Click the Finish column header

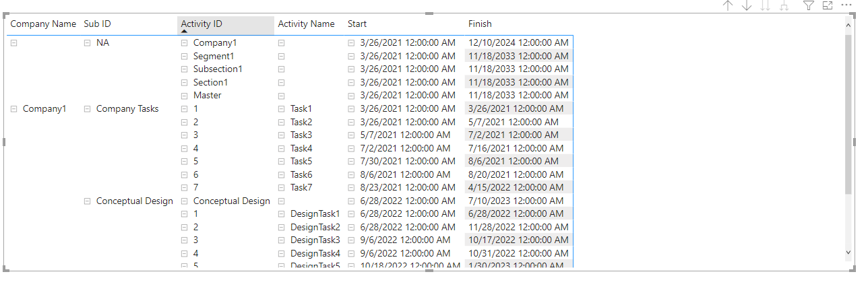click(480, 24)
